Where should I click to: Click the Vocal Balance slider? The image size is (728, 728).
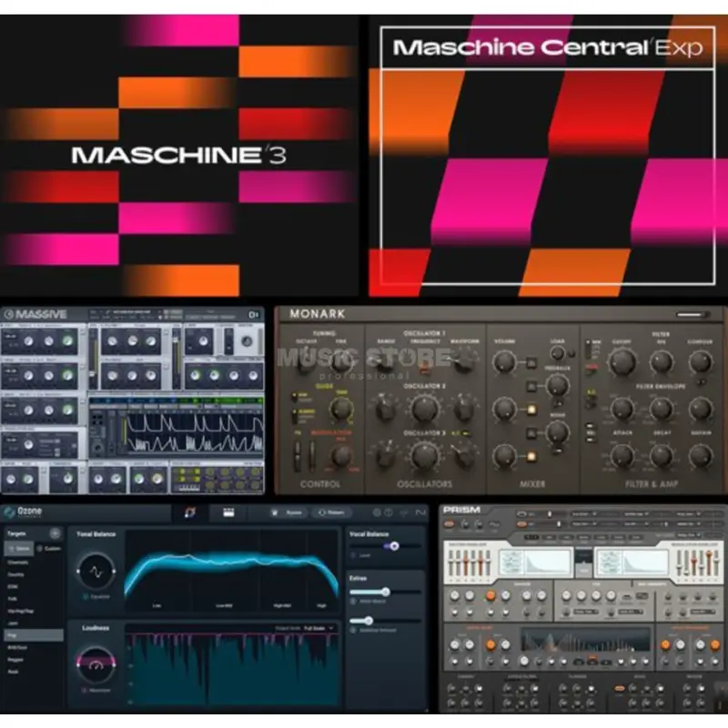[x=394, y=546]
